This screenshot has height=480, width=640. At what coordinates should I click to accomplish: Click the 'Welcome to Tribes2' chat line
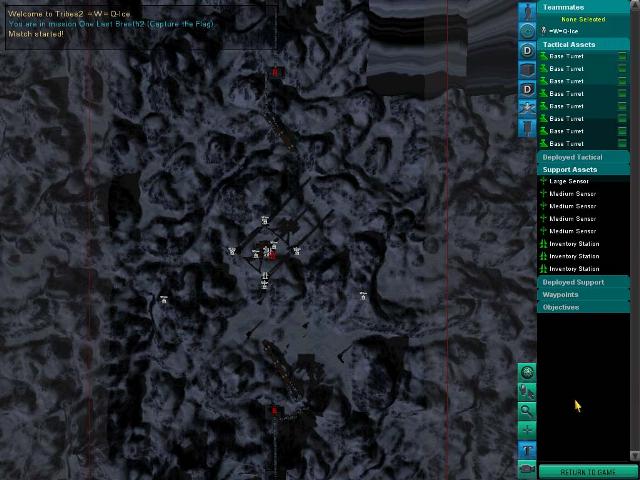(69, 14)
